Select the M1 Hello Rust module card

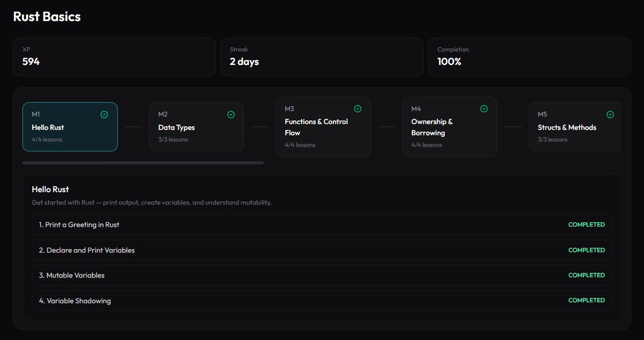pos(70,127)
